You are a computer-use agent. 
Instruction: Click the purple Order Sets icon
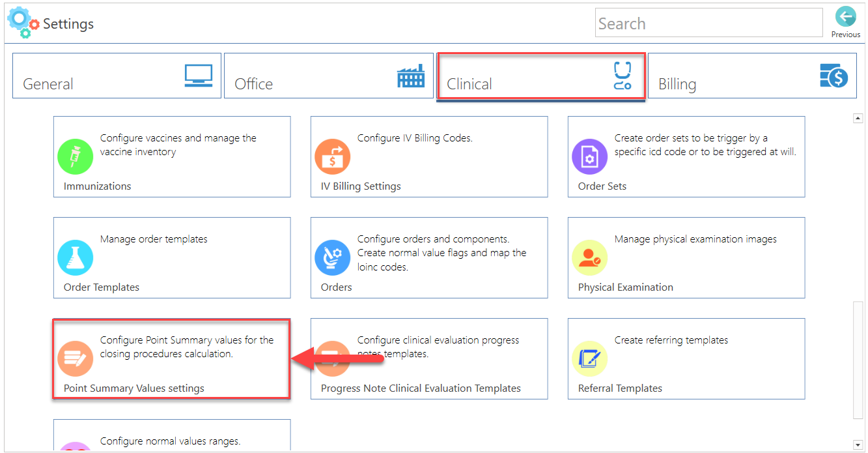589,156
